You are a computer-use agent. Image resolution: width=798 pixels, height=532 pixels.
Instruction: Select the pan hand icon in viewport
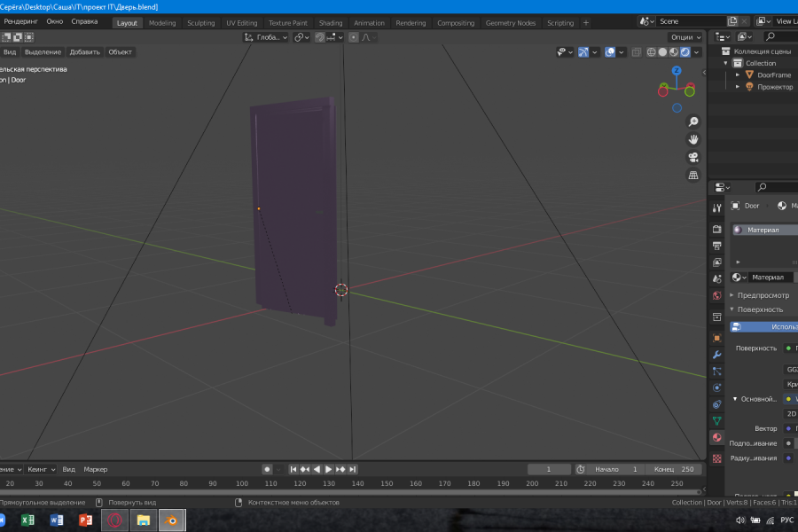[693, 139]
